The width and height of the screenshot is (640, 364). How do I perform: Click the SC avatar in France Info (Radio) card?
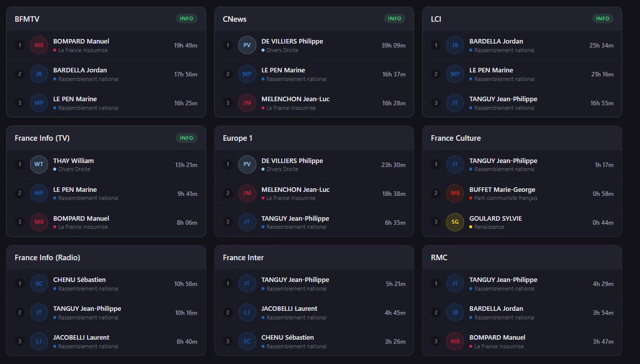[x=39, y=284]
